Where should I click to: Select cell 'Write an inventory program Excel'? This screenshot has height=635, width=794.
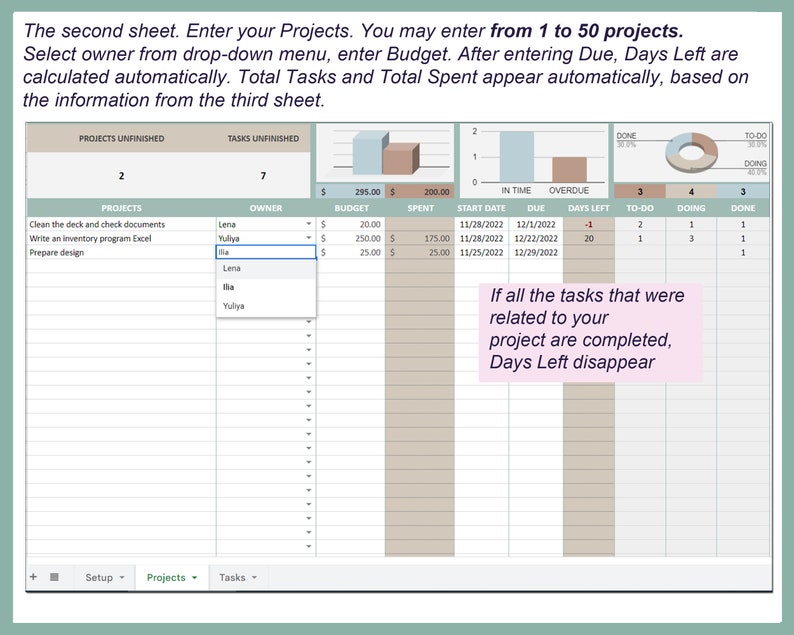[122, 238]
